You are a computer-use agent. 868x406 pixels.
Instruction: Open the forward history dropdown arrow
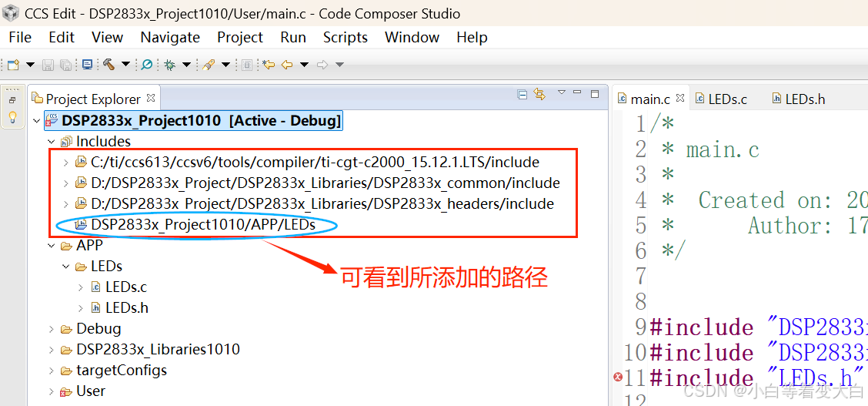pyautogui.click(x=339, y=65)
